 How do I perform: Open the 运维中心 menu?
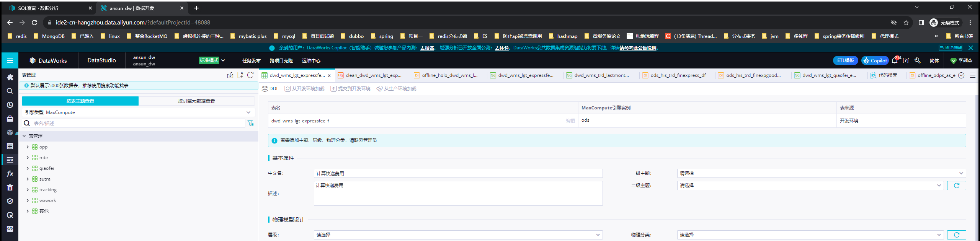coord(311,61)
